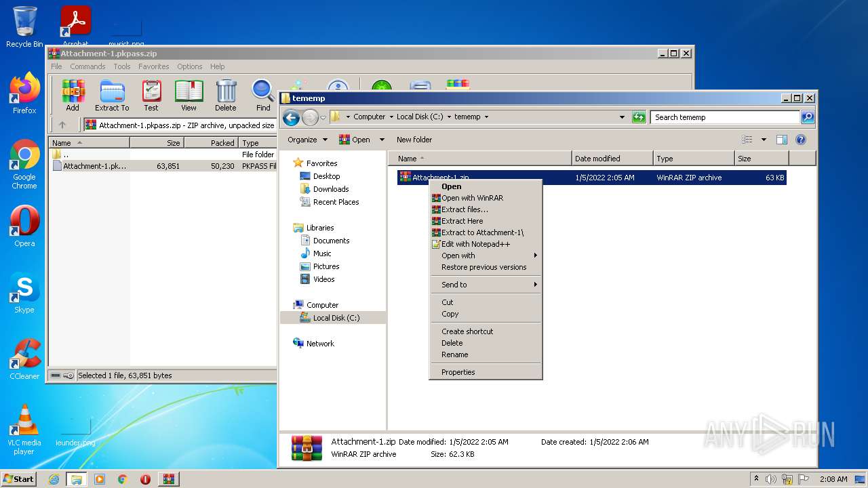Open Acrobat Reader desktop shortcut
868x488 pixels.
point(76,26)
